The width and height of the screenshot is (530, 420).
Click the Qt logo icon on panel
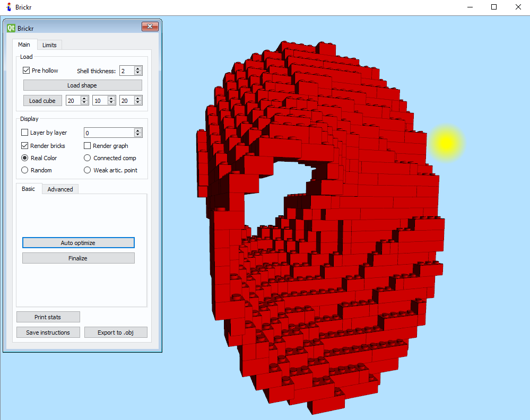click(x=11, y=28)
